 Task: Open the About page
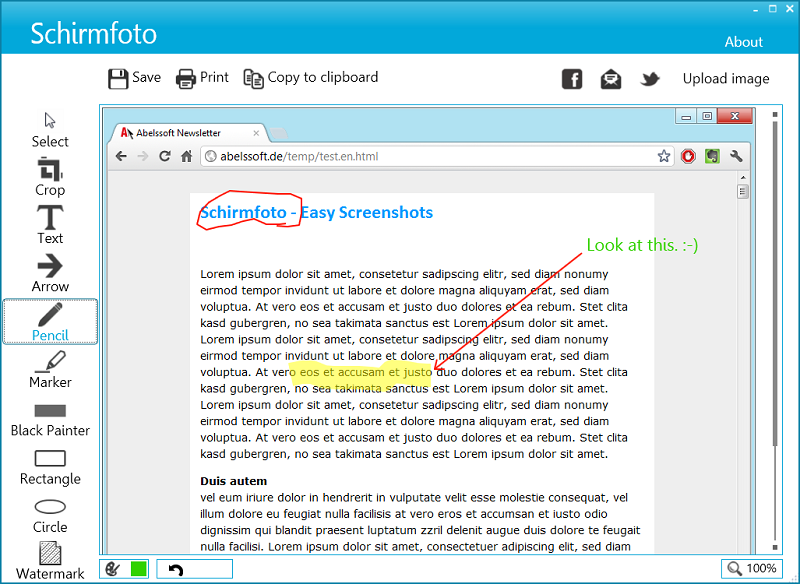[x=743, y=42]
